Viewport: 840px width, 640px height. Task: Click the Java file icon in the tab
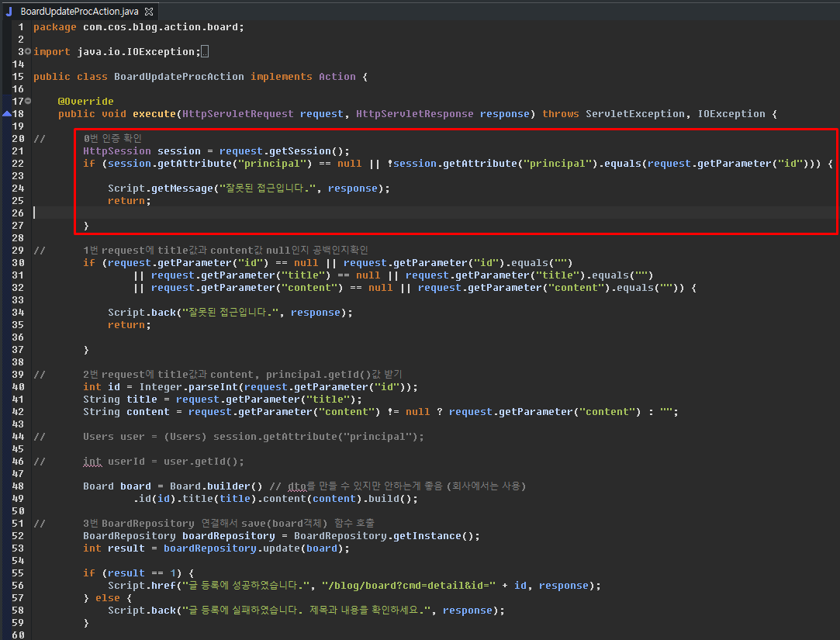tap(9, 12)
